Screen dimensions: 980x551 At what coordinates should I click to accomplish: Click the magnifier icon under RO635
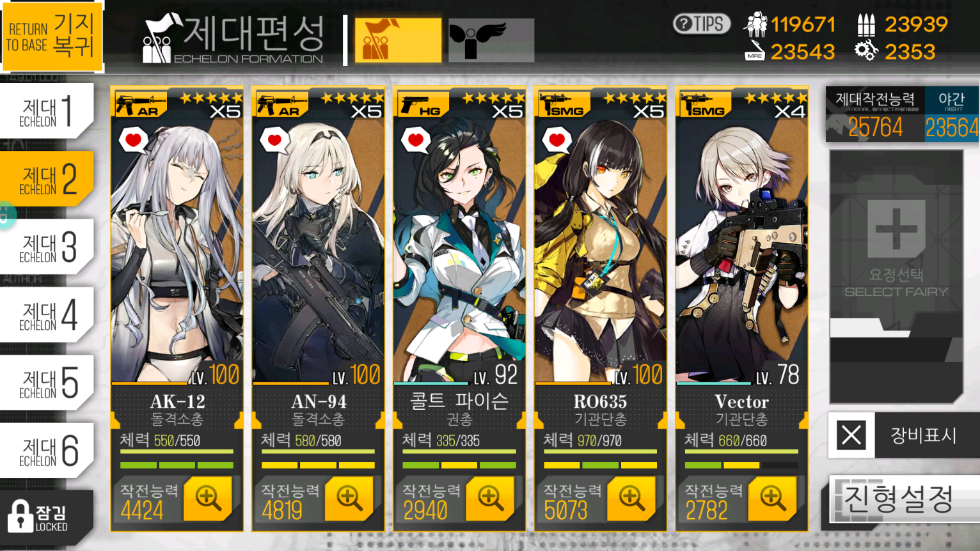632,497
